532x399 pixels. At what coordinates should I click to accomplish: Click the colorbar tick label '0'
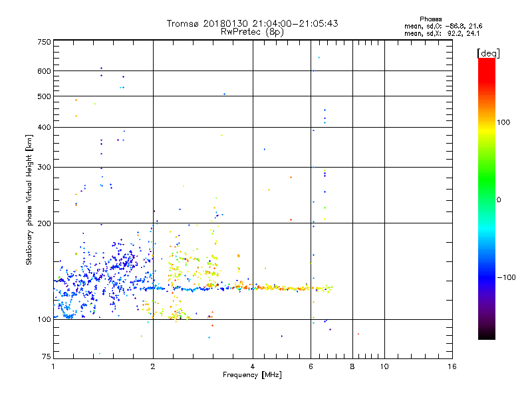pyautogui.click(x=499, y=200)
